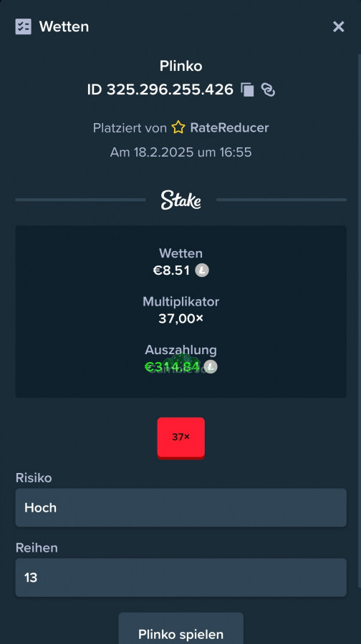Click the Wetten header title
Viewport: 361px width, 644px height.
(x=64, y=26)
